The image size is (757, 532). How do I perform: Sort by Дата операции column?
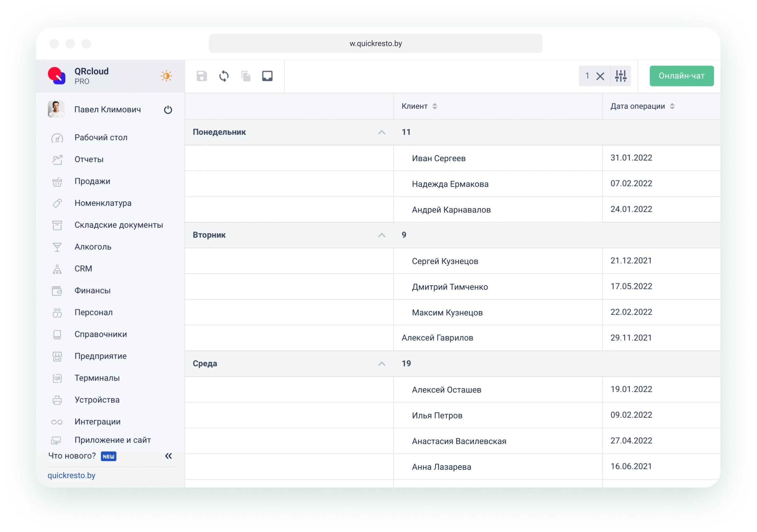pos(672,106)
